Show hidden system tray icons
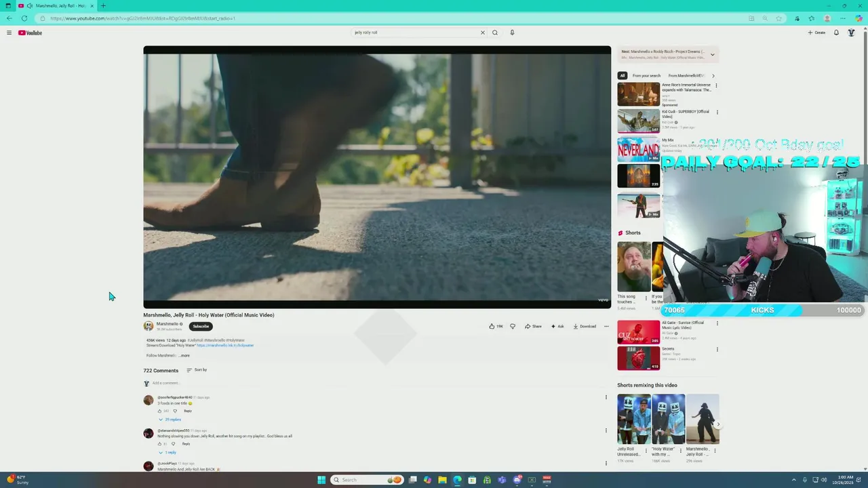This screenshot has height=488, width=868. (793, 480)
